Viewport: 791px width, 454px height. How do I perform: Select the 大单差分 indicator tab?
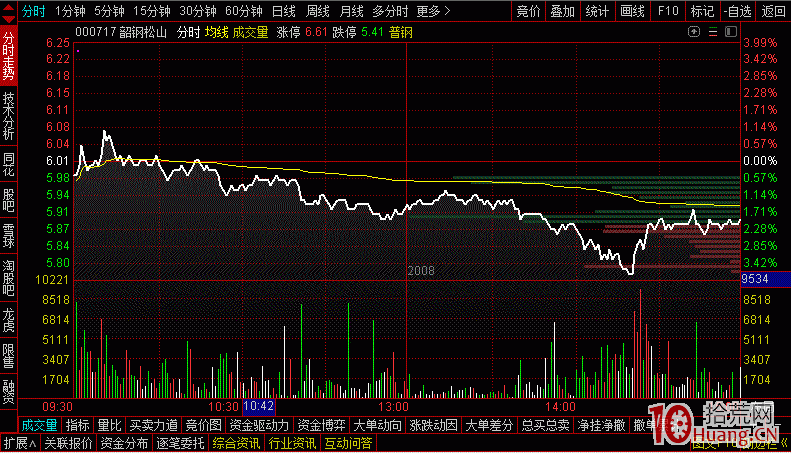click(x=489, y=425)
